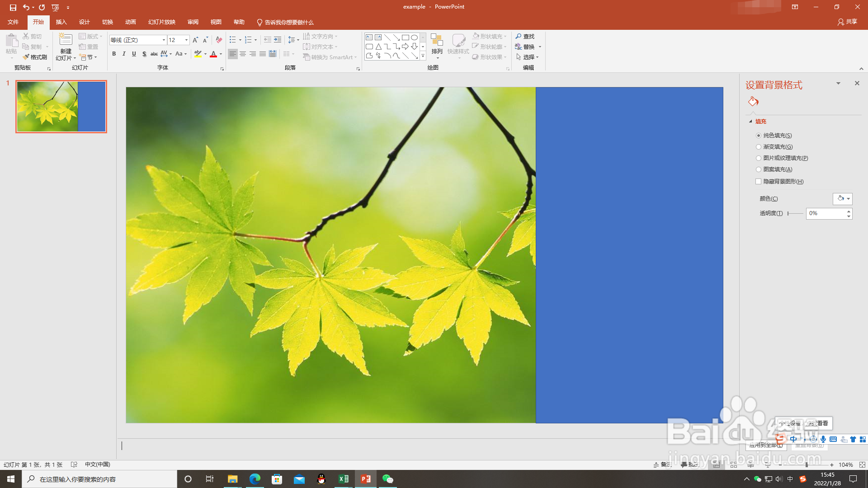Screen dimensions: 868x488
Task: Click the Format Painter brush icon
Action: [x=26, y=57]
